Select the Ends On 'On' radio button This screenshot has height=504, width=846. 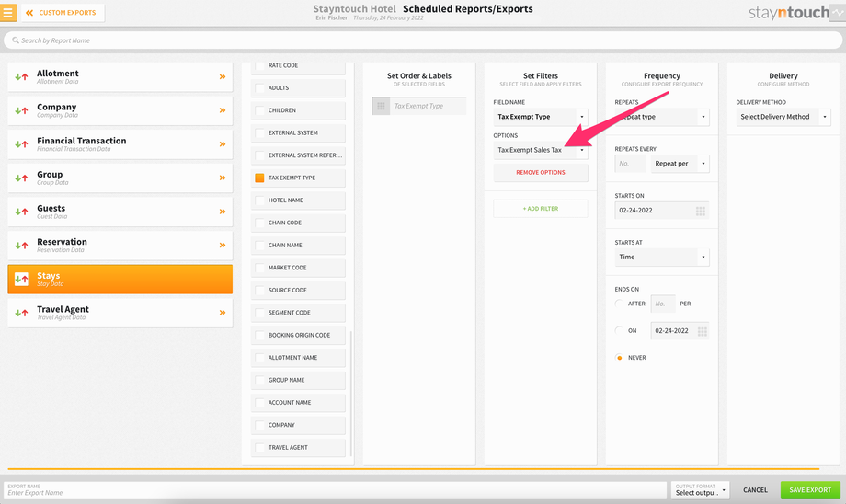coord(620,331)
